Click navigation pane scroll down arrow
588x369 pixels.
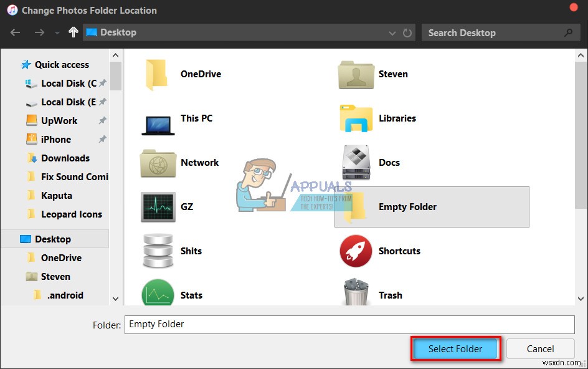tap(115, 299)
